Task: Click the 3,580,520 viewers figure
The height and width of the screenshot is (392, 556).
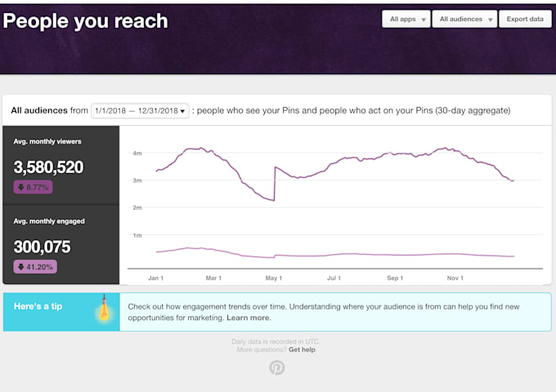Action: click(48, 167)
